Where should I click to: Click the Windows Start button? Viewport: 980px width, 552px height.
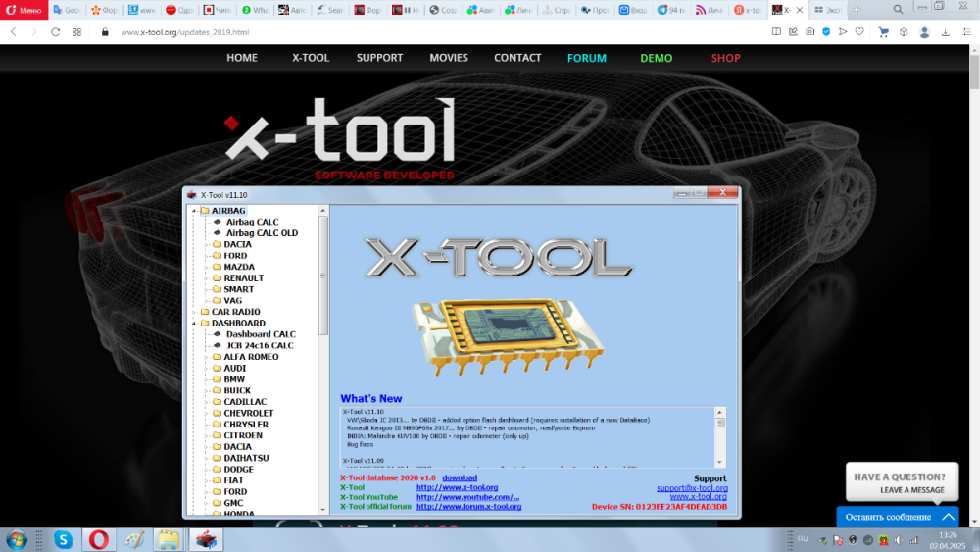18,539
